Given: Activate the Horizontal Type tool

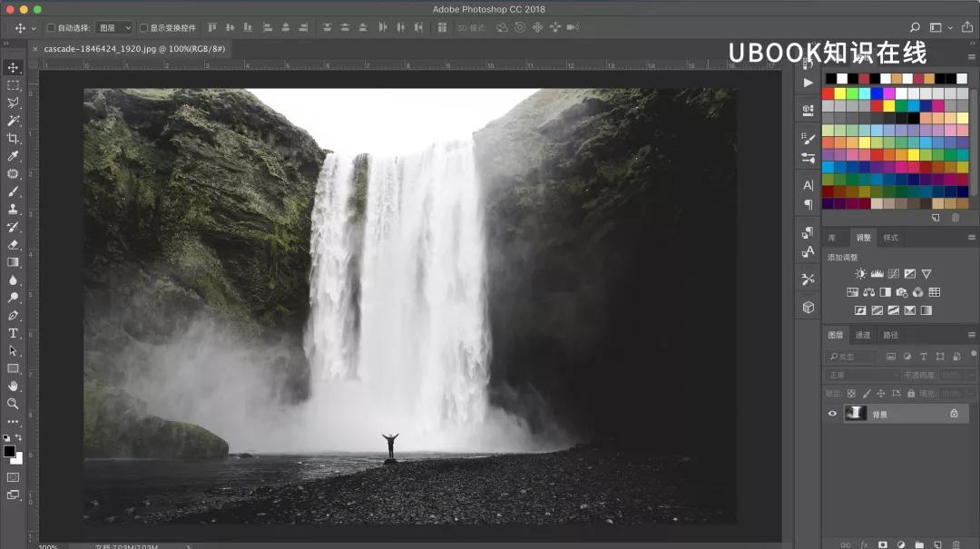Looking at the screenshot, I should 13,333.
